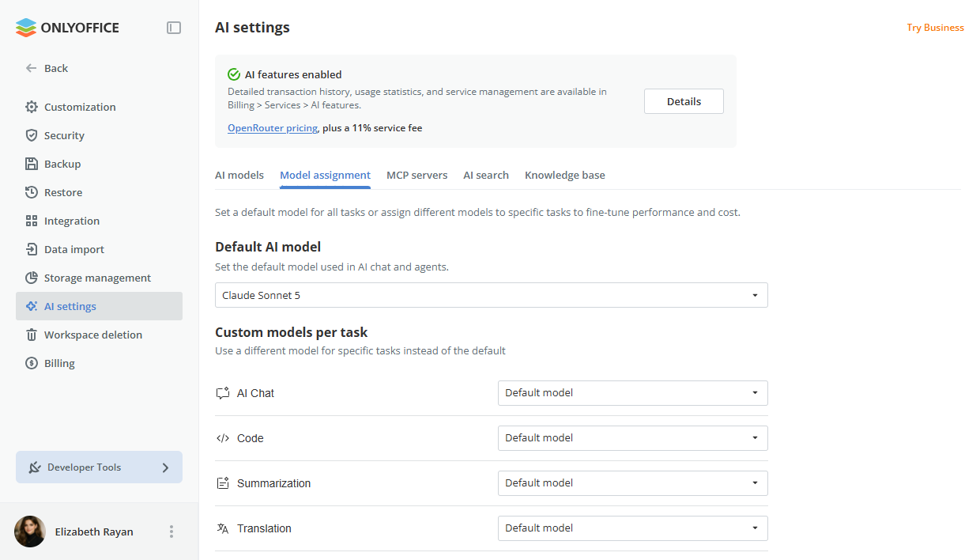
Task: Click the Details button
Action: point(684,101)
